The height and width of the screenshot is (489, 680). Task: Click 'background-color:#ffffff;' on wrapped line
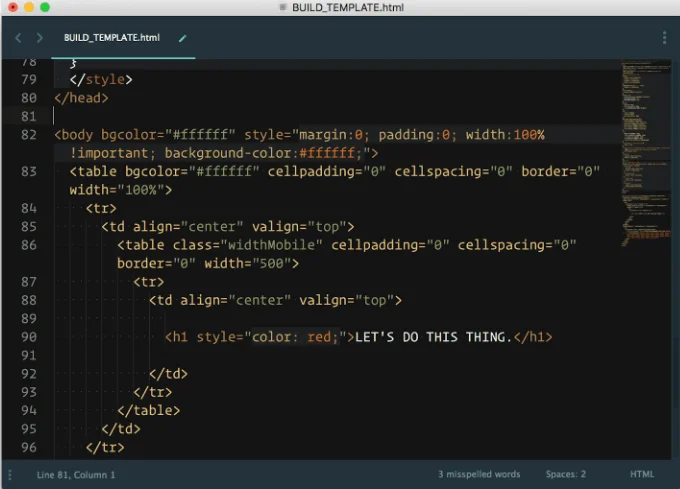click(263, 153)
